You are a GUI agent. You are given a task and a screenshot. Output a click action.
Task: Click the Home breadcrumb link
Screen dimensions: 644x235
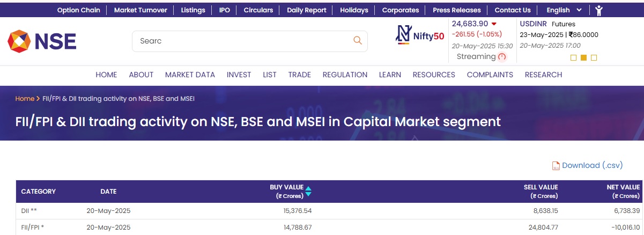pos(25,99)
